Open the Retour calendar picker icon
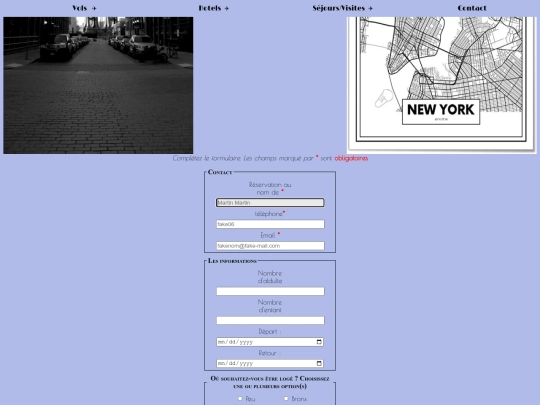 point(319,363)
